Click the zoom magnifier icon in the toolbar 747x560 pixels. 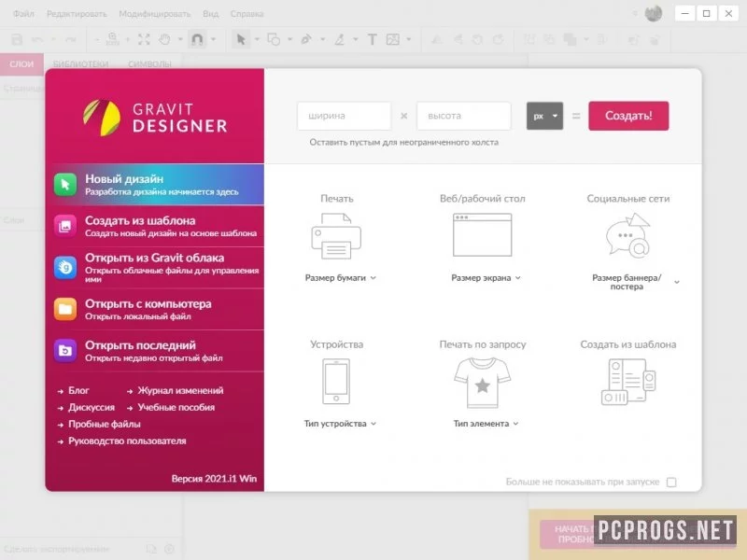point(112,39)
